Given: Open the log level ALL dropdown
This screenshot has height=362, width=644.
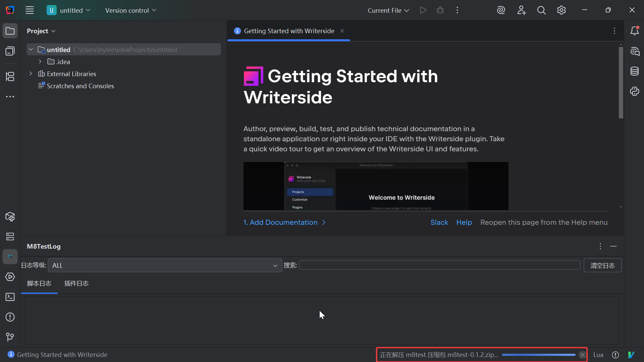Looking at the screenshot, I should pos(165,265).
